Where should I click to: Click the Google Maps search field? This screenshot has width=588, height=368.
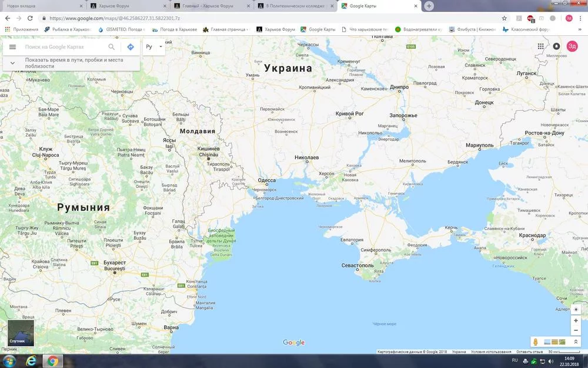(64, 47)
